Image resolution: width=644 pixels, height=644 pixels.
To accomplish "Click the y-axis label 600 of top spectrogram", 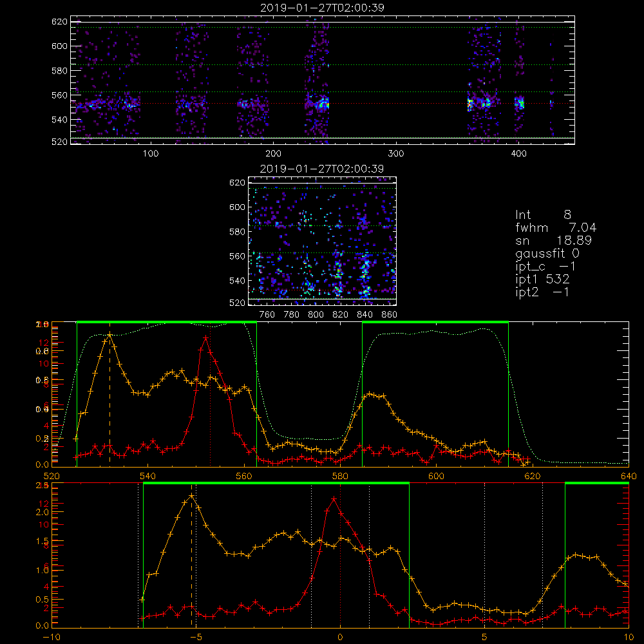I will tap(59, 46).
